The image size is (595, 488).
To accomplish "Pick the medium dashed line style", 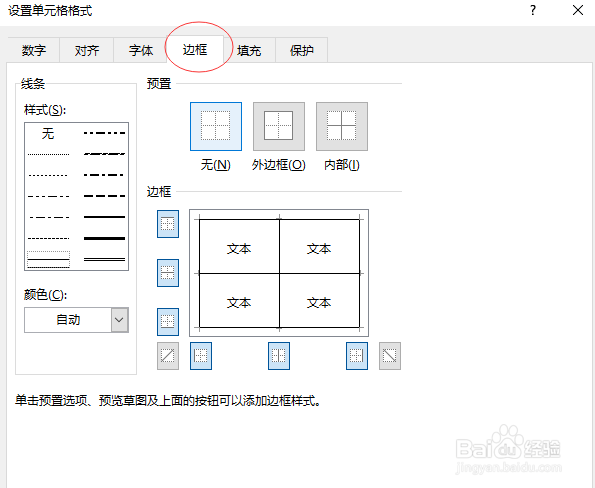I will [104, 196].
